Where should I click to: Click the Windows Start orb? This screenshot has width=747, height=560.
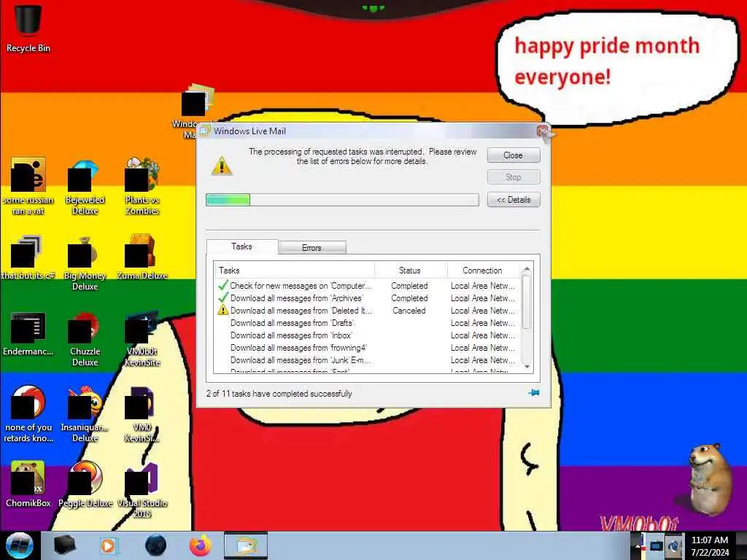click(19, 545)
